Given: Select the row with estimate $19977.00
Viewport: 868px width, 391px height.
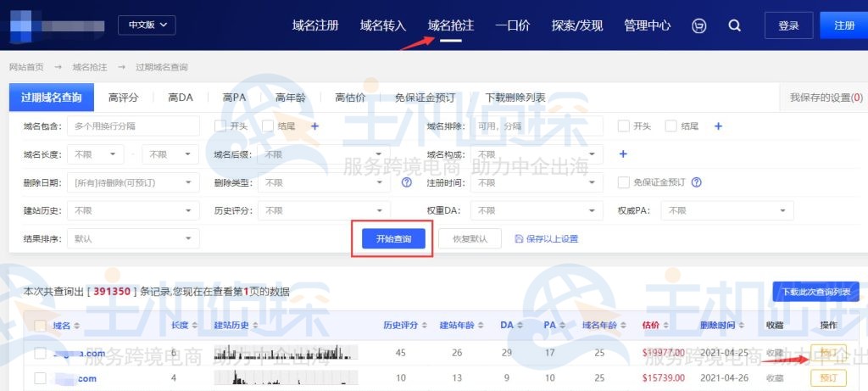Looking at the screenshot, I should tap(41, 353).
